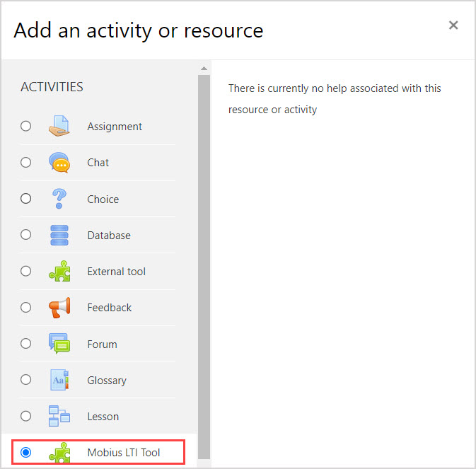This screenshot has height=469, width=476.
Task: Click the Lesson flowchart icon
Action: click(x=59, y=416)
